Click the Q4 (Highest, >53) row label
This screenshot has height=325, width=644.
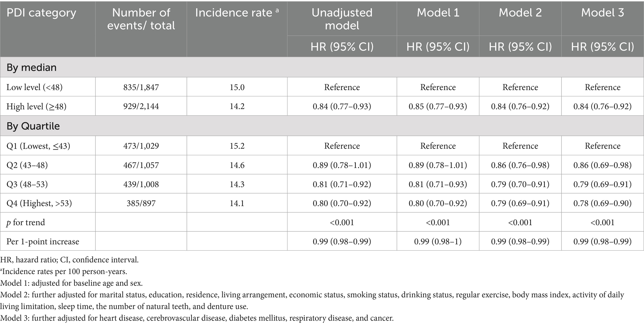pos(39,203)
